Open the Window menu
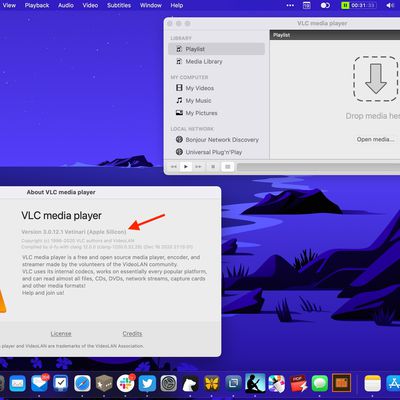The image size is (400, 400). click(x=151, y=5)
